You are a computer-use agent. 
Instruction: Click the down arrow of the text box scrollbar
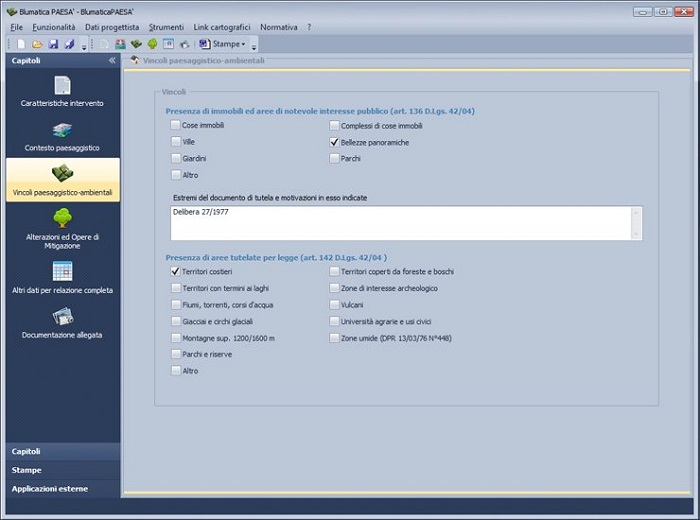pos(635,232)
